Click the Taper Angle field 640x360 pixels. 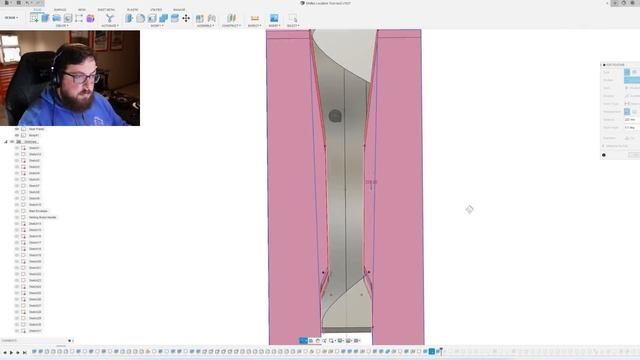point(632,128)
